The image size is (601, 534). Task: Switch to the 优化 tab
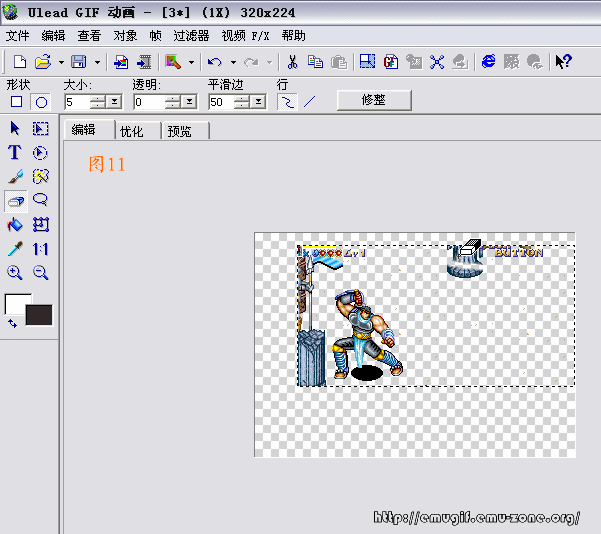(x=138, y=131)
